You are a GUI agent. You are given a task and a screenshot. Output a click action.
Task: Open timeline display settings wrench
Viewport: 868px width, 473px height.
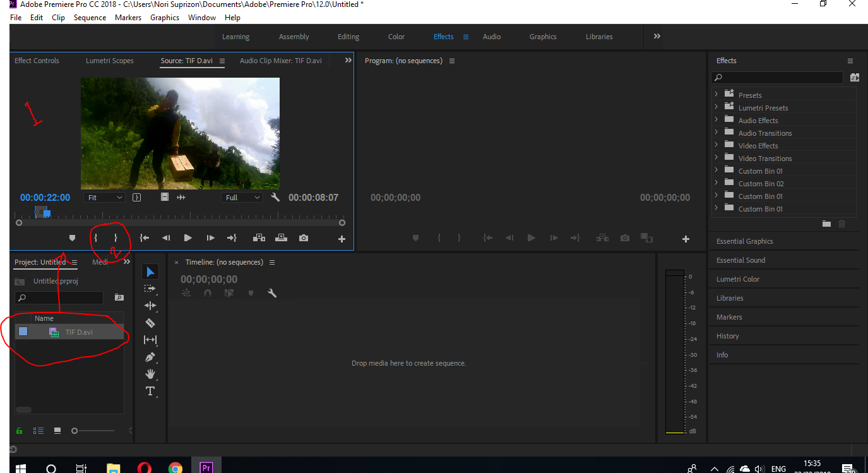(x=272, y=293)
